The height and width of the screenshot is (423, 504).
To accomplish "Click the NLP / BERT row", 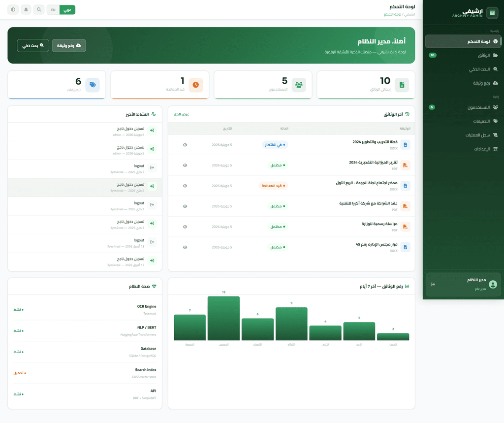I will 85,331.
